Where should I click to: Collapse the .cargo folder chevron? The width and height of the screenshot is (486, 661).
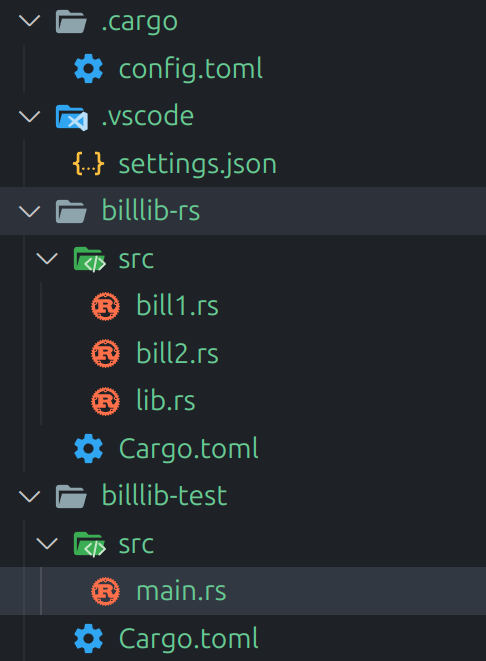[30, 20]
